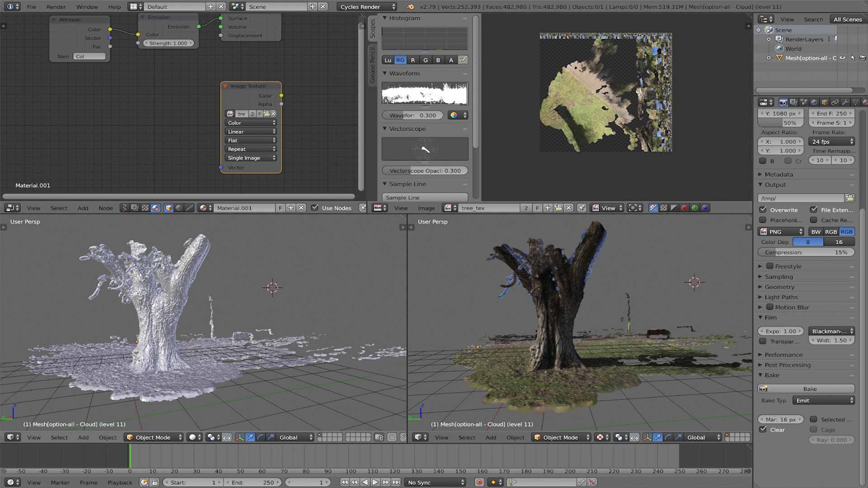Uncheck Clear in the Bake panel
The height and width of the screenshot is (488, 868).
coord(763,430)
